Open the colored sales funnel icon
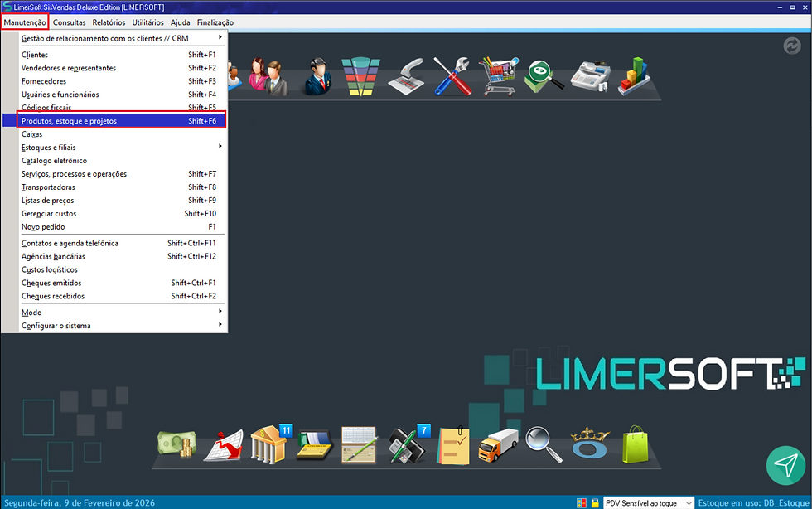The height and width of the screenshot is (509, 812). (x=361, y=77)
